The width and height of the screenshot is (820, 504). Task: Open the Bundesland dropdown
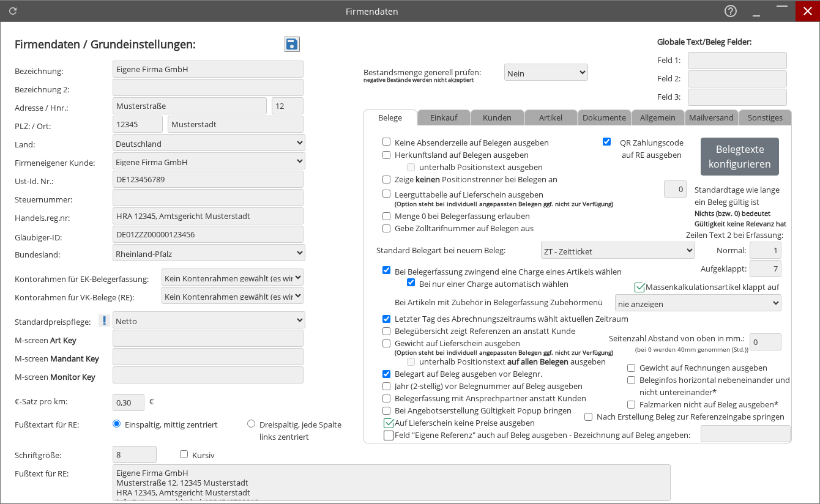pos(209,253)
